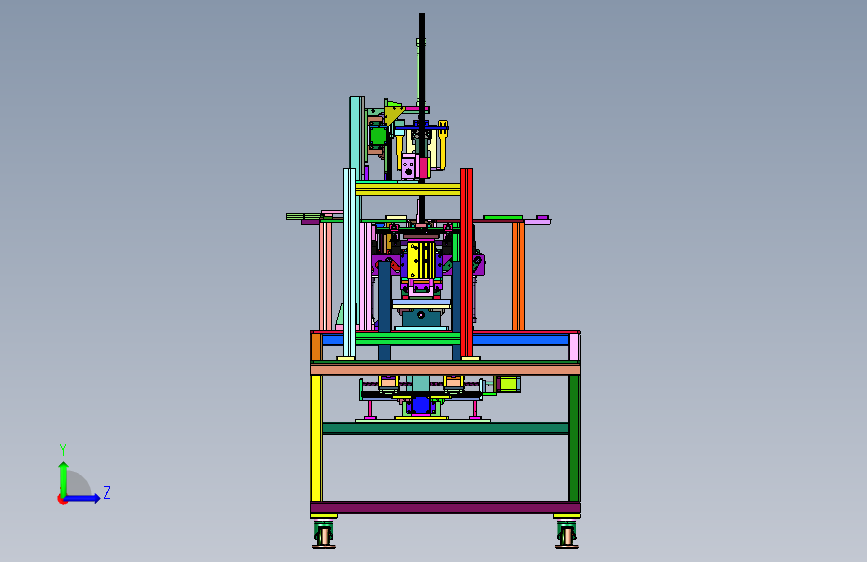The height and width of the screenshot is (562, 867).
Task: Select the dark green lower crossbar
Action: click(x=445, y=428)
